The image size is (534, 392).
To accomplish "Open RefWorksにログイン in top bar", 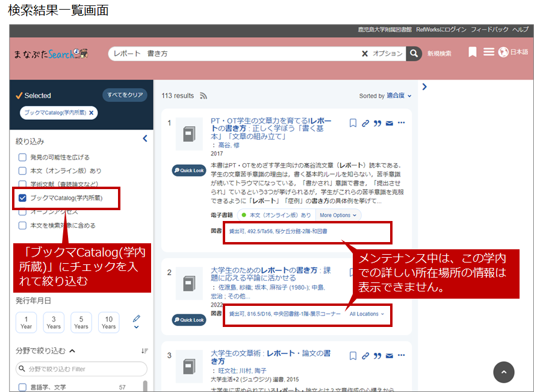I will pyautogui.click(x=441, y=30).
